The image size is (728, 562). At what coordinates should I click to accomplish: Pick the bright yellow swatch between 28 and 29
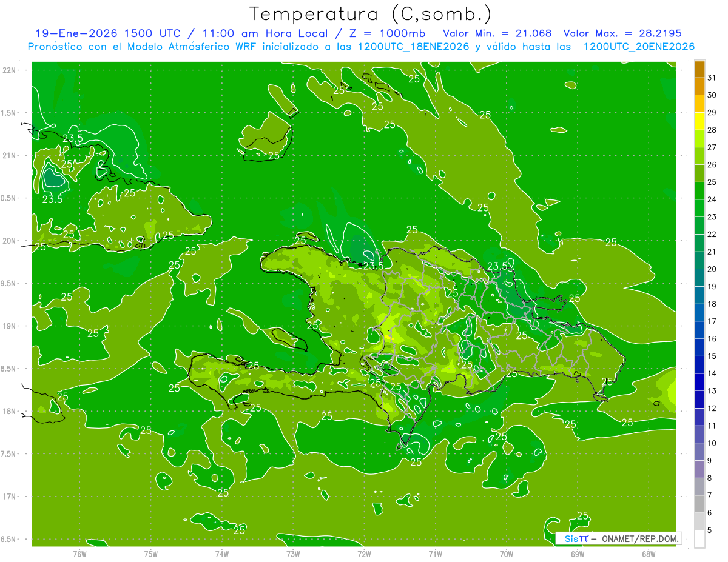tap(699, 121)
